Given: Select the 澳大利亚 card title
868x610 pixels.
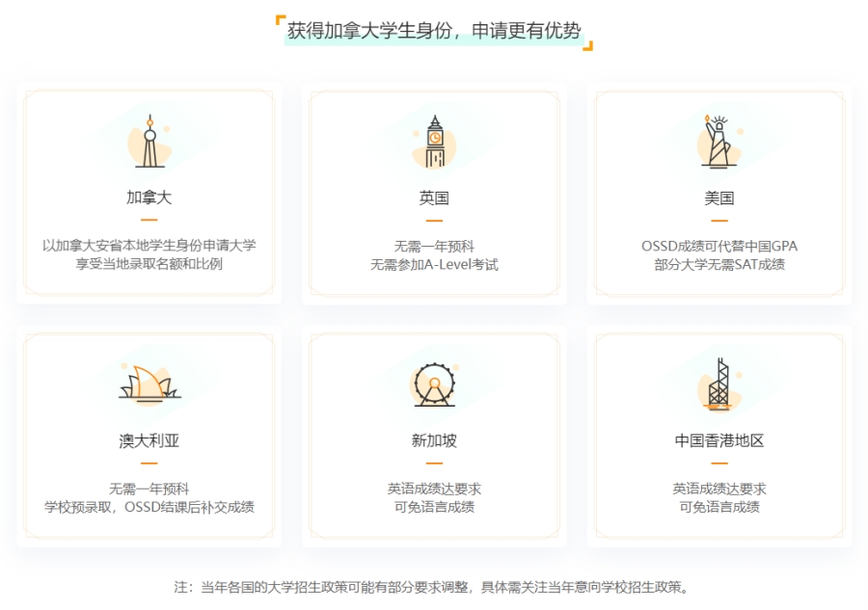Looking at the screenshot, I should click(x=149, y=440).
